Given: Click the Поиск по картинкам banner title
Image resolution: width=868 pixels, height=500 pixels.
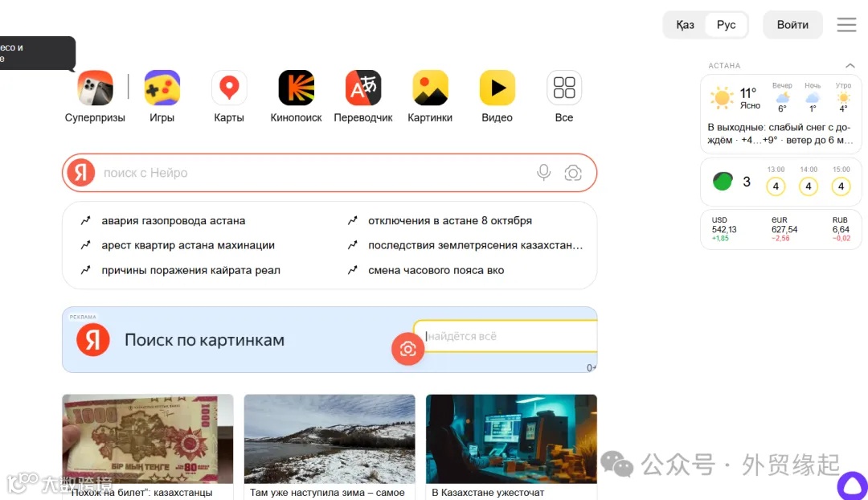Looking at the screenshot, I should 204,339.
